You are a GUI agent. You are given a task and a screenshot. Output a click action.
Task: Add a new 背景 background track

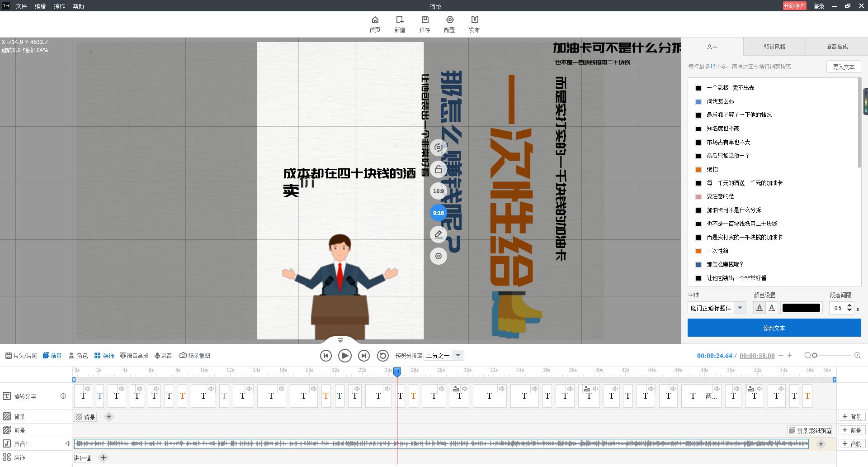point(852,417)
